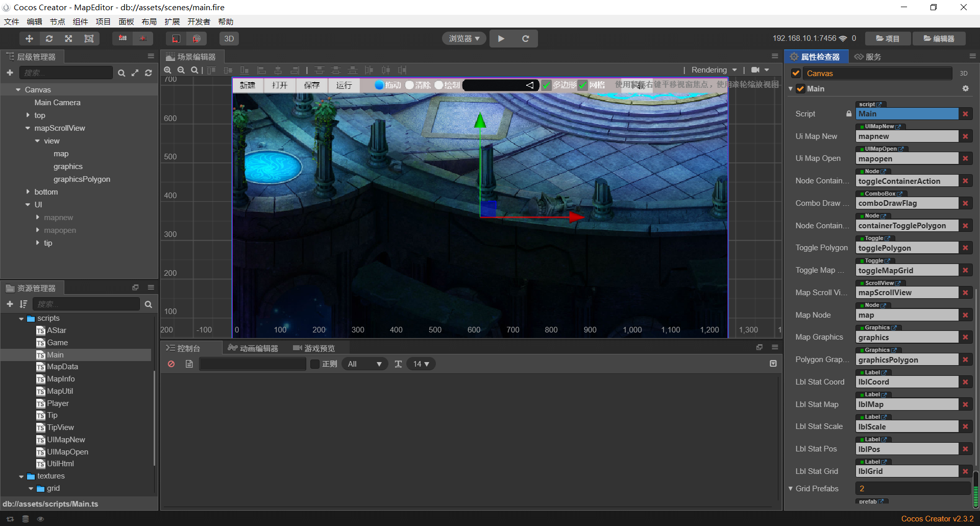Expand the bottom node

[x=28, y=192]
